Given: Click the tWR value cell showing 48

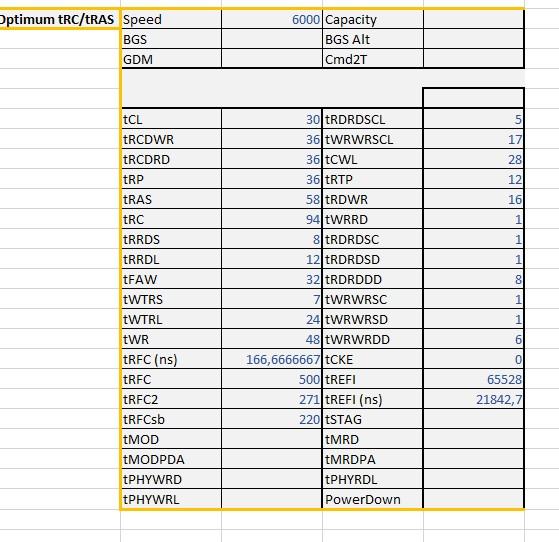Looking at the screenshot, I should (272, 339).
